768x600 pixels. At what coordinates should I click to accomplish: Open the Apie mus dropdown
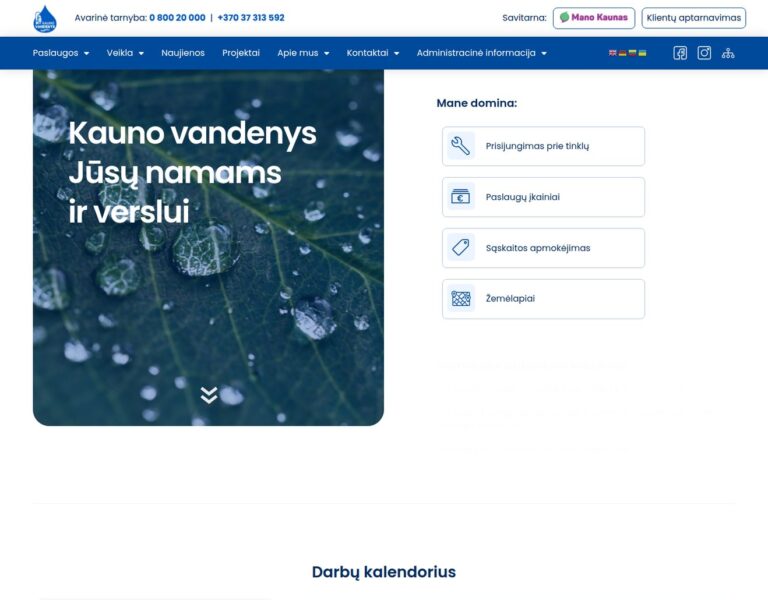[303, 53]
